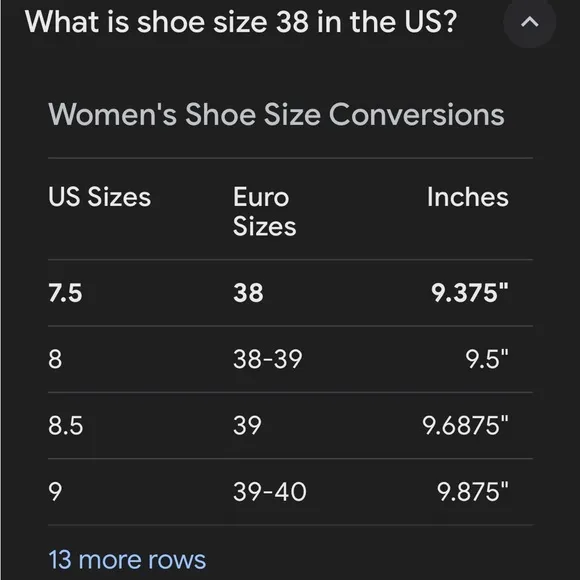Click the US size 9 cell
This screenshot has width=580, height=580.
coord(55,492)
